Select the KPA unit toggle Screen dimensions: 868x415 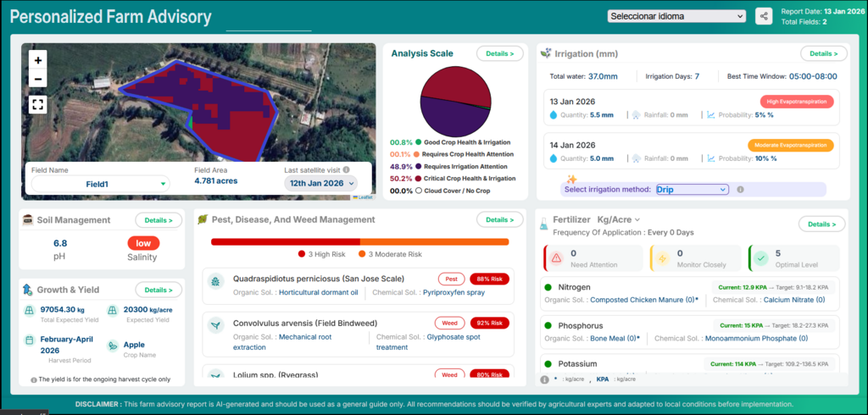pos(603,379)
